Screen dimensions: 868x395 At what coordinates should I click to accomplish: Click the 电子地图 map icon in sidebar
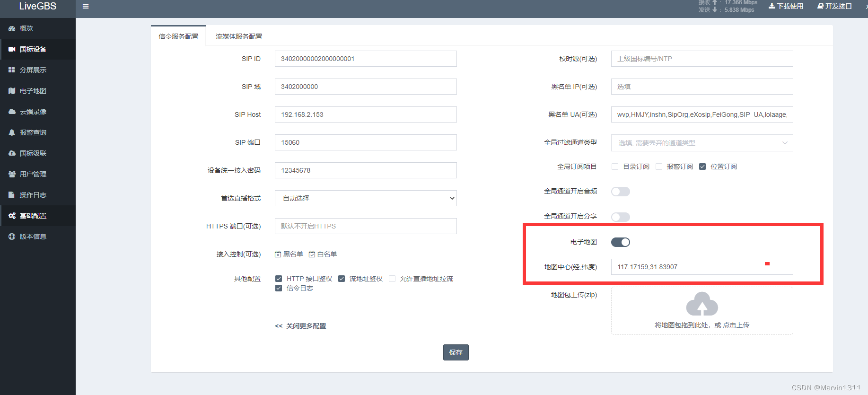(x=12, y=91)
